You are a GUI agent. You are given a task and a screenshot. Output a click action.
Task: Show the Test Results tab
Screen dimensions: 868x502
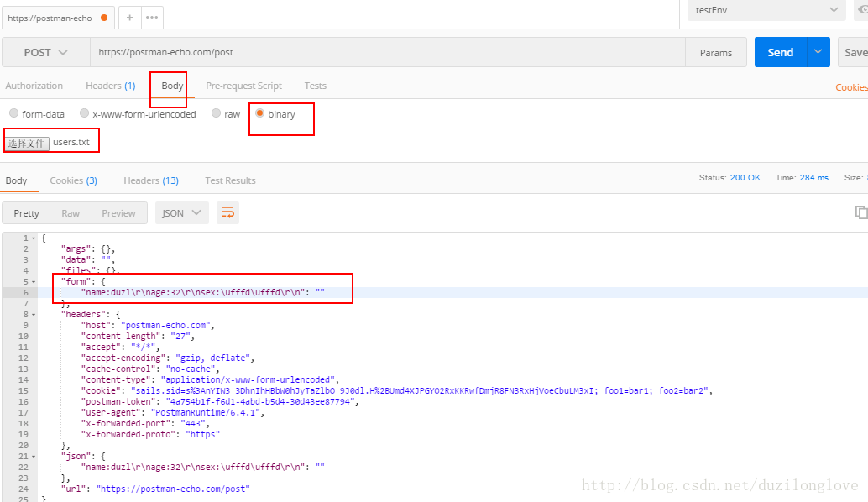click(x=230, y=180)
